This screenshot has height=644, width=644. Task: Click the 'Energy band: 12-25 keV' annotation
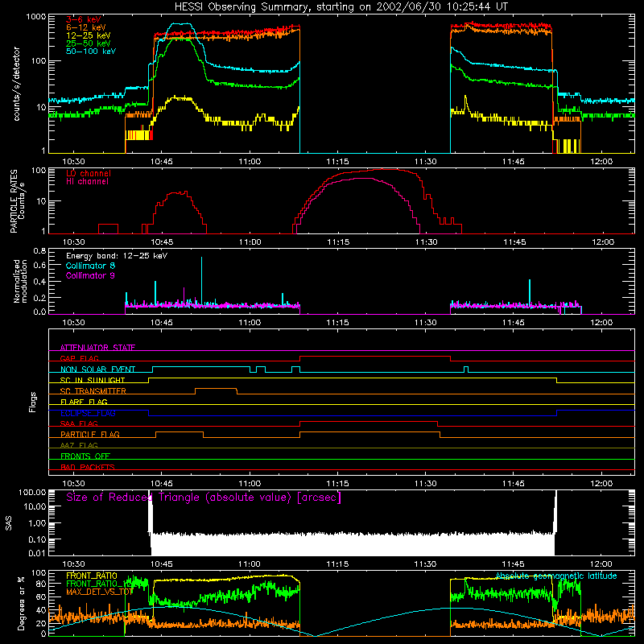tap(117, 256)
